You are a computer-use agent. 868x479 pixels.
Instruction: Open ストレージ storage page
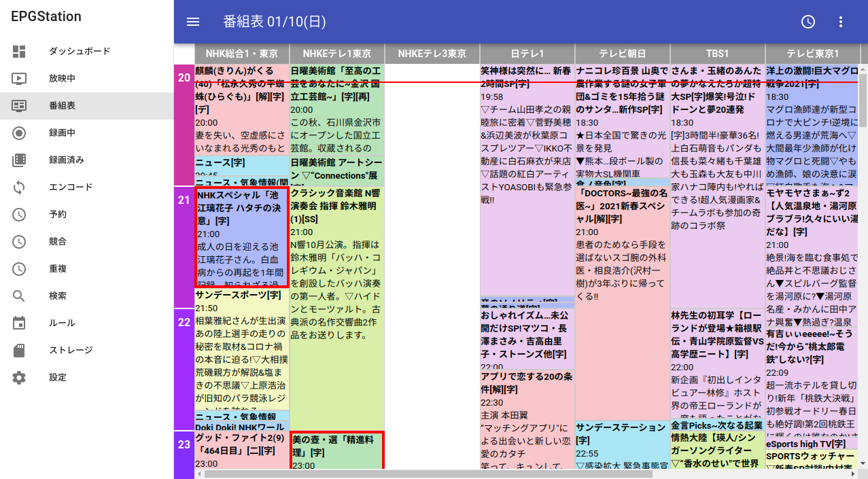tap(87, 350)
